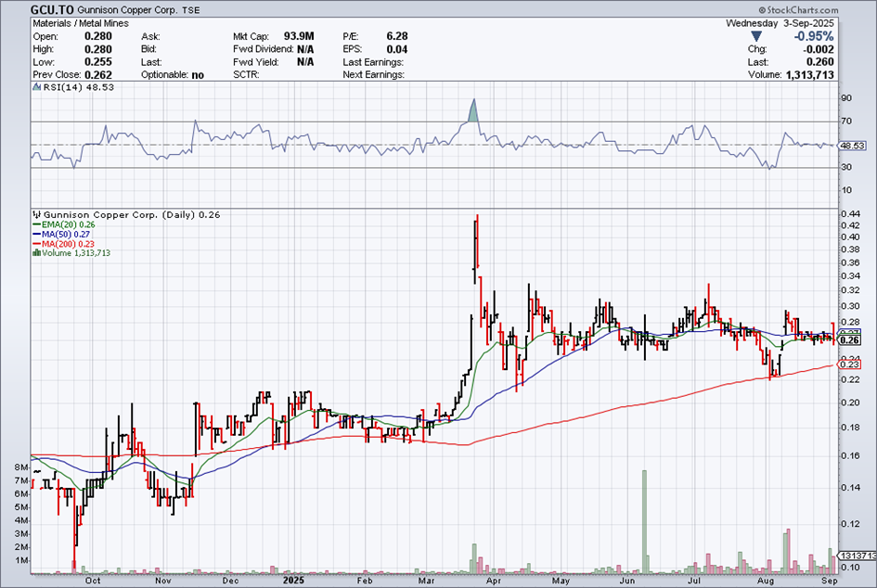Click the red 0.23 MA(200) price tag
The width and height of the screenshot is (877, 588).
point(850,364)
